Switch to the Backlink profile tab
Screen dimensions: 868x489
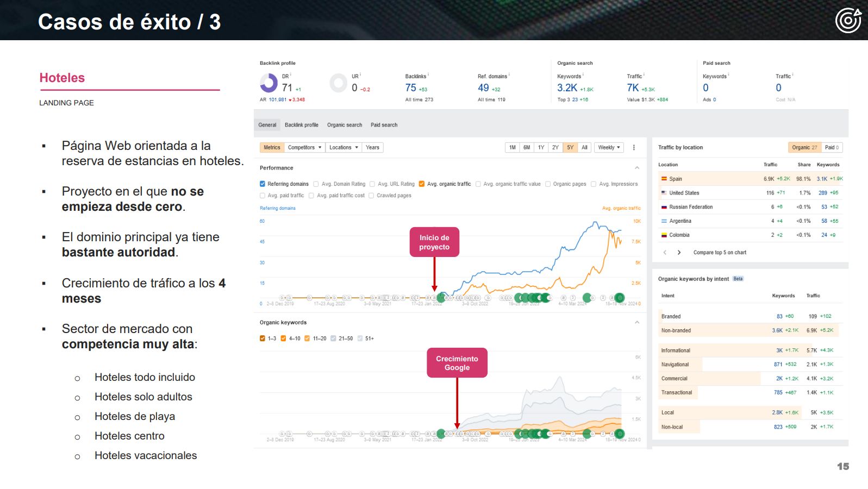click(x=302, y=125)
